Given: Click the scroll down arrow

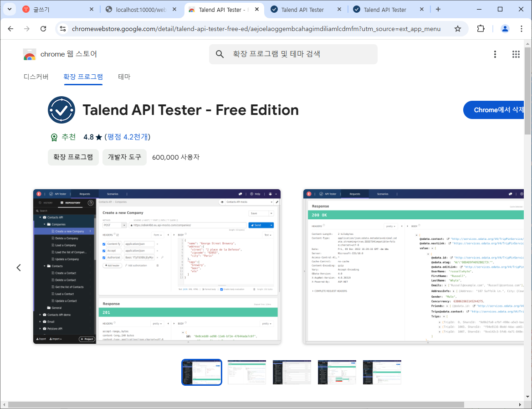Looking at the screenshot, I should [527, 397].
